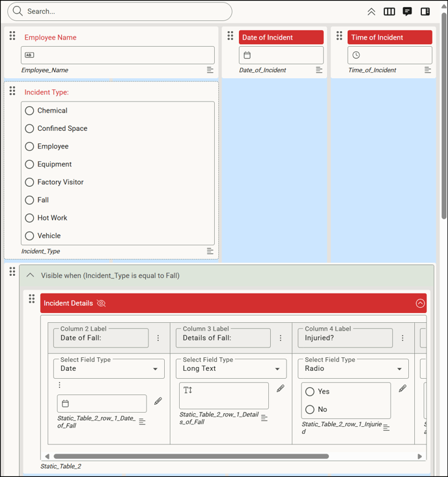Click the search magnifier icon
Viewport: 448px width, 477px height.
tap(18, 11)
